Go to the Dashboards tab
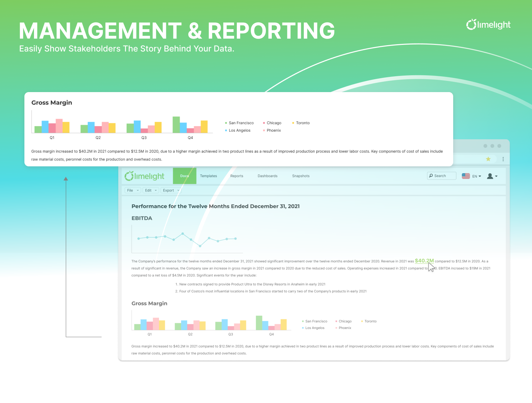 [267, 176]
